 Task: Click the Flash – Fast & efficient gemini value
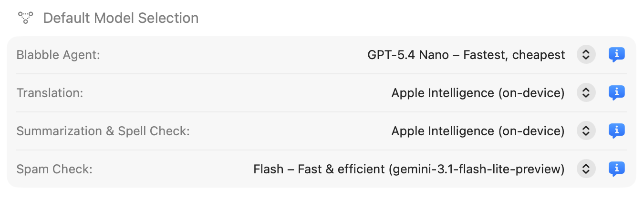coord(409,169)
